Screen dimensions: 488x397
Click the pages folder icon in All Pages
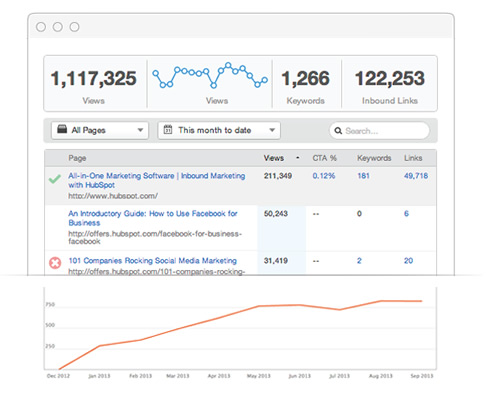pyautogui.click(x=62, y=129)
